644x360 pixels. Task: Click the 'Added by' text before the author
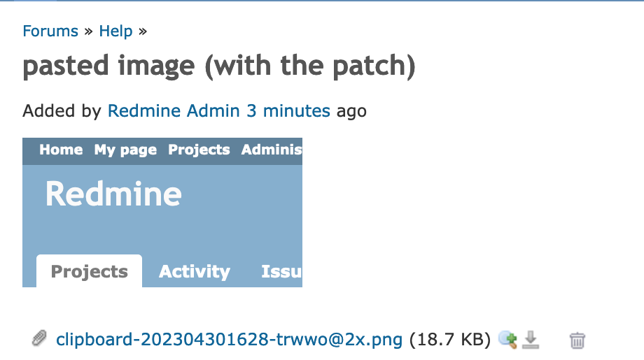pos(62,111)
